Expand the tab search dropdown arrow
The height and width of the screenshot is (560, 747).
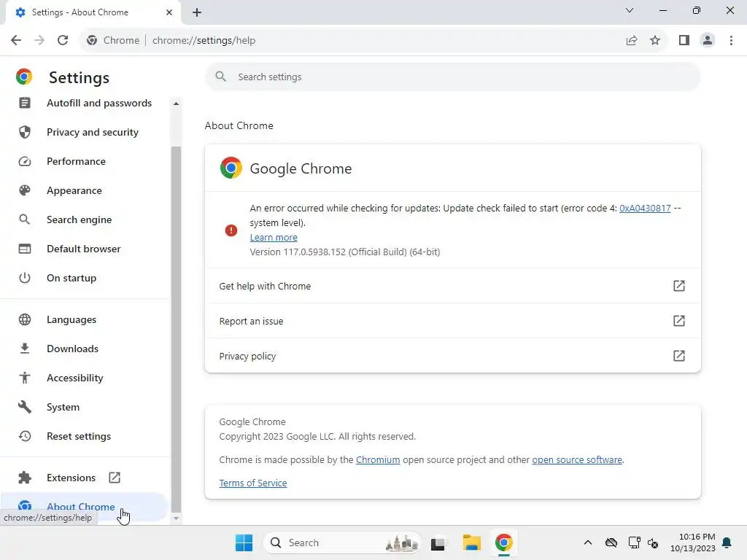click(x=630, y=10)
